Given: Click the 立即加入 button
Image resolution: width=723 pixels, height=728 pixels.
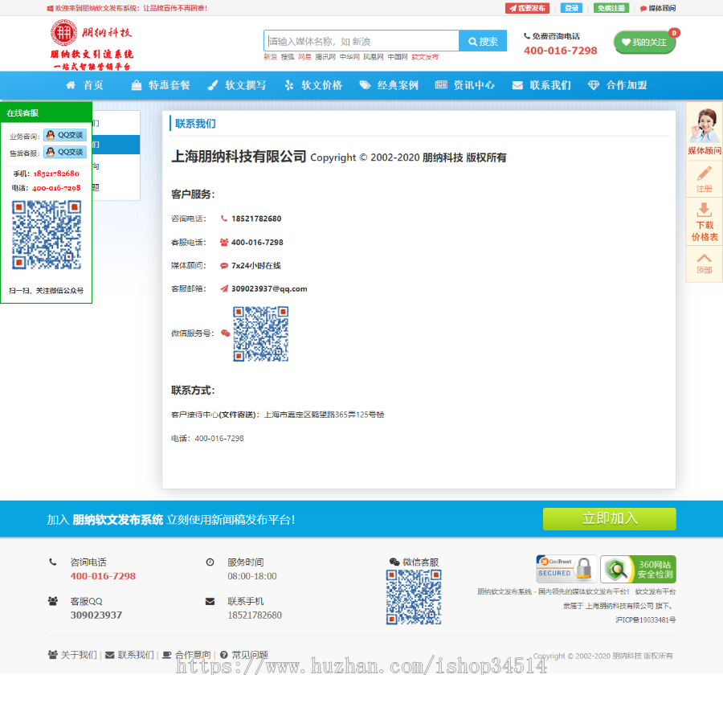Looking at the screenshot, I should pyautogui.click(x=609, y=518).
